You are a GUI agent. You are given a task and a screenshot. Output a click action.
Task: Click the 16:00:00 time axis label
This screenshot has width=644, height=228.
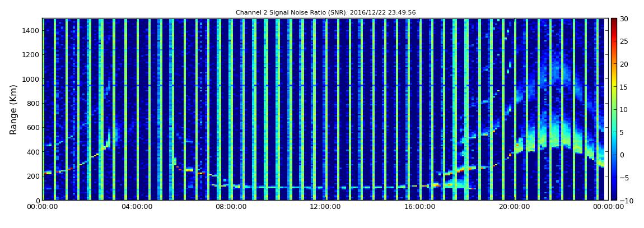pos(420,207)
